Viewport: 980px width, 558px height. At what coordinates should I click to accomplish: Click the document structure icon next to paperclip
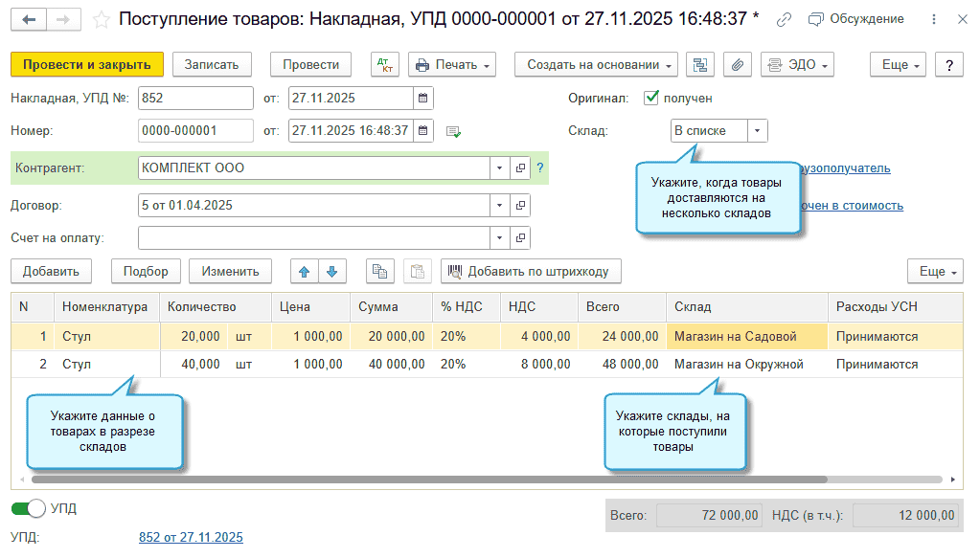[701, 64]
